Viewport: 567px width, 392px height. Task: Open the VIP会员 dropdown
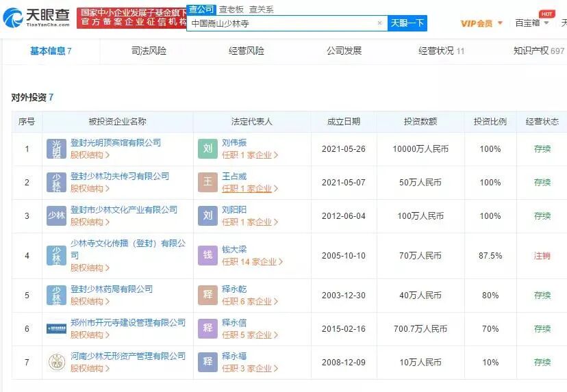pyautogui.click(x=481, y=23)
